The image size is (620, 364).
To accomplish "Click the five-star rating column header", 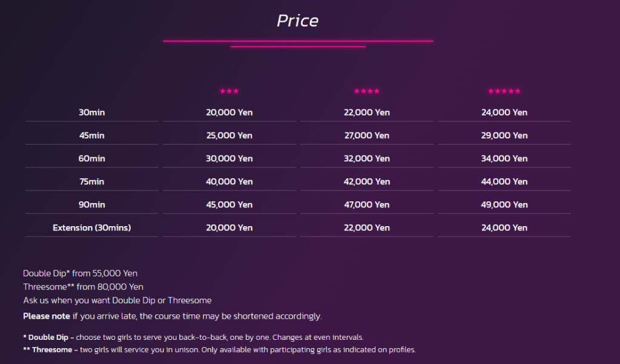I will point(504,91).
